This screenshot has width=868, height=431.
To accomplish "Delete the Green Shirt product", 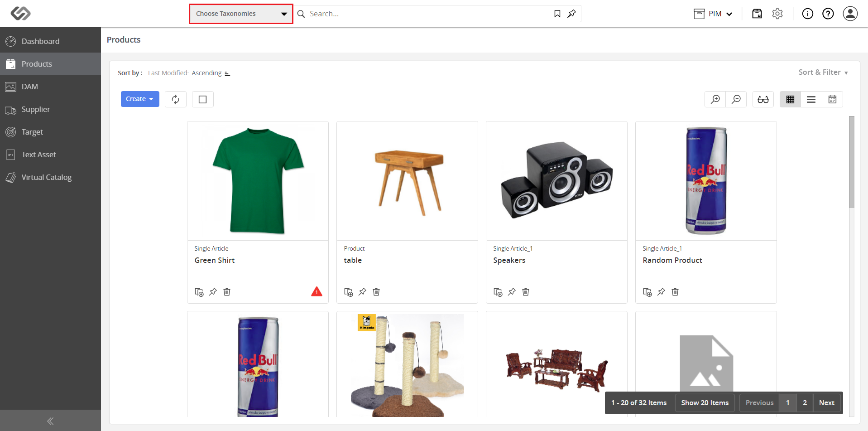I will (x=227, y=292).
